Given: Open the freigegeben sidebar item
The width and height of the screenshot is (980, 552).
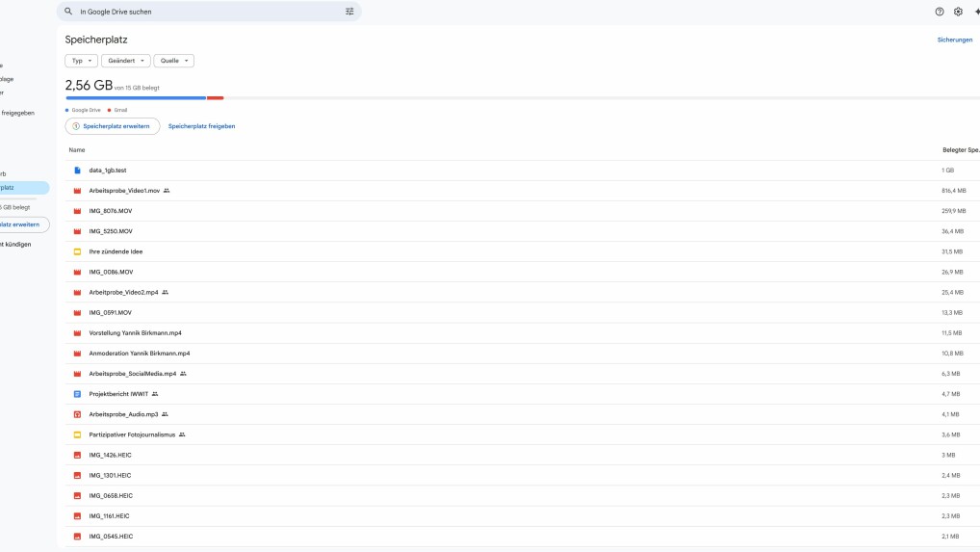Looking at the screenshot, I should click(17, 113).
